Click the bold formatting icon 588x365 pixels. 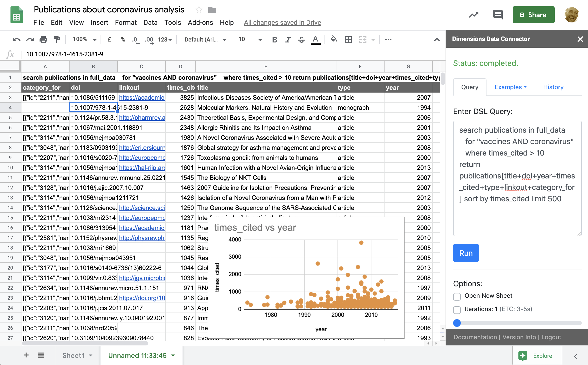(x=274, y=39)
